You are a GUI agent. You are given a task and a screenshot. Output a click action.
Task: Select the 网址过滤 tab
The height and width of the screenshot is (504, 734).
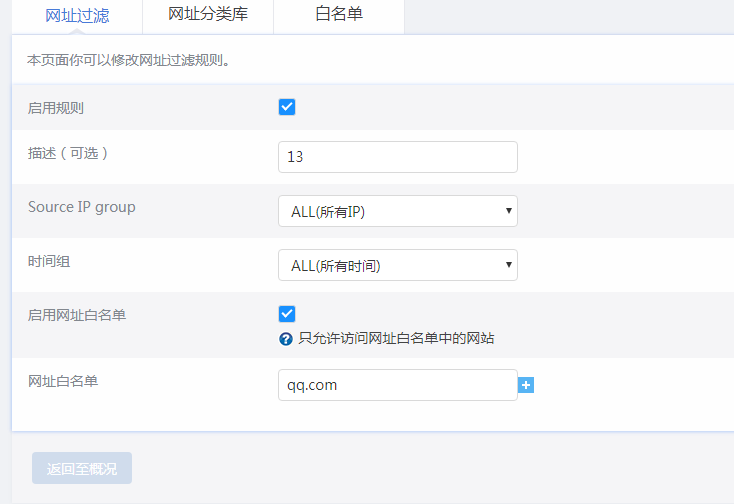tap(77, 15)
